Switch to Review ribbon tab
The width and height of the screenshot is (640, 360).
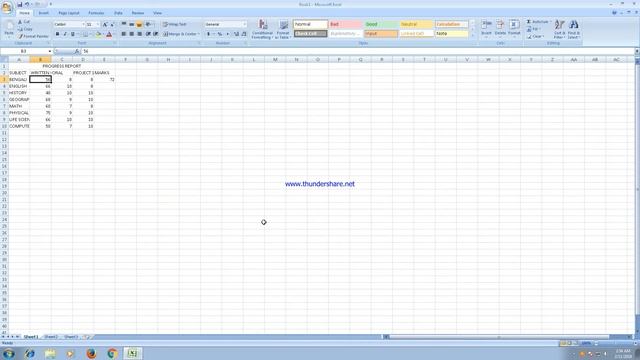point(138,13)
